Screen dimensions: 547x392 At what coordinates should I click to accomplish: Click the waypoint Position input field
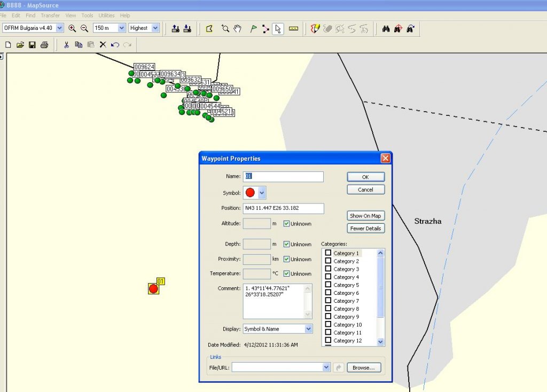[x=283, y=208]
